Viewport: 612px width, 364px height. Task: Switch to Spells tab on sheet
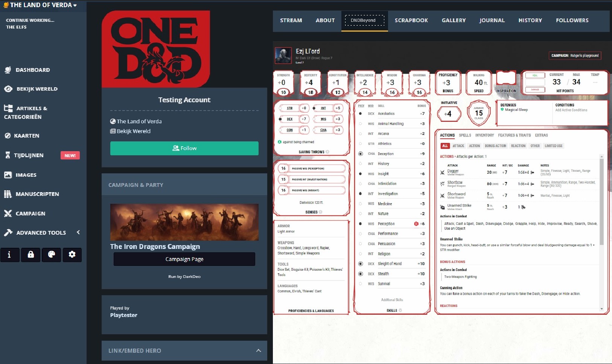[x=465, y=135]
